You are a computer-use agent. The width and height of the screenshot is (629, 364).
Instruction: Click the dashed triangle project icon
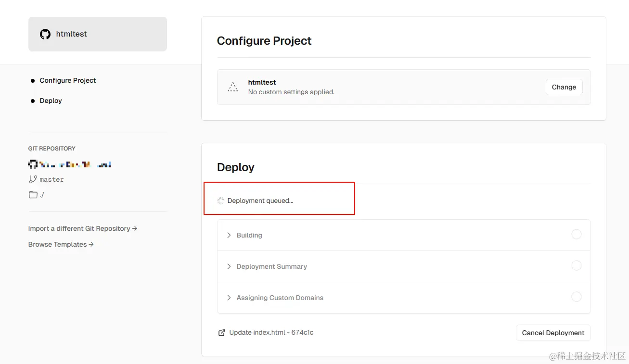tap(233, 87)
